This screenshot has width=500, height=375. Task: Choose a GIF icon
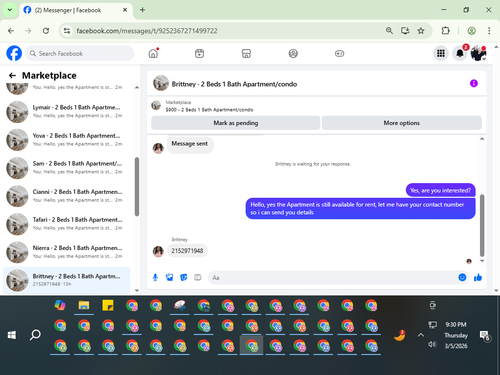pyautogui.click(x=198, y=277)
